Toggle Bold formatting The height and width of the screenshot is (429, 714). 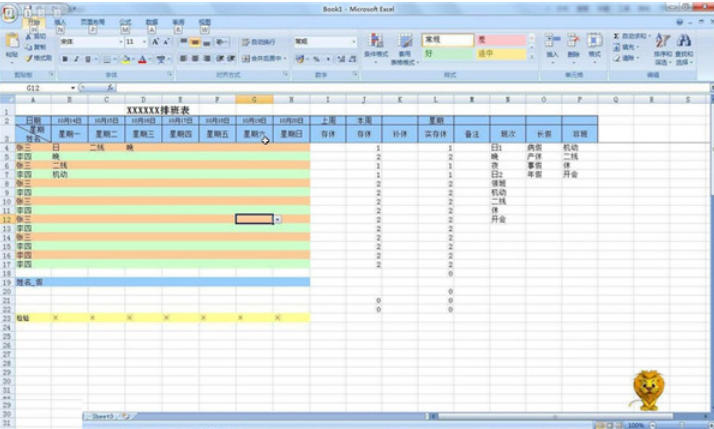pyautogui.click(x=65, y=59)
